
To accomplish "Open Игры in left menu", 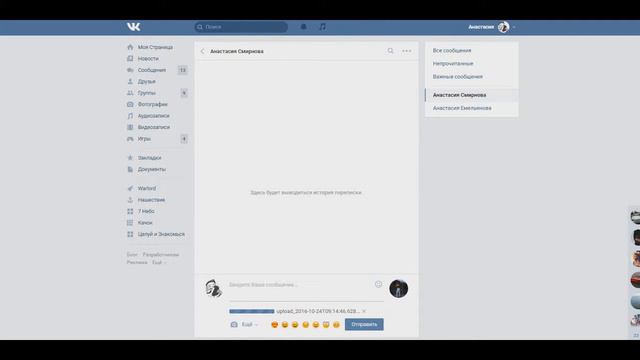I will (x=144, y=139).
